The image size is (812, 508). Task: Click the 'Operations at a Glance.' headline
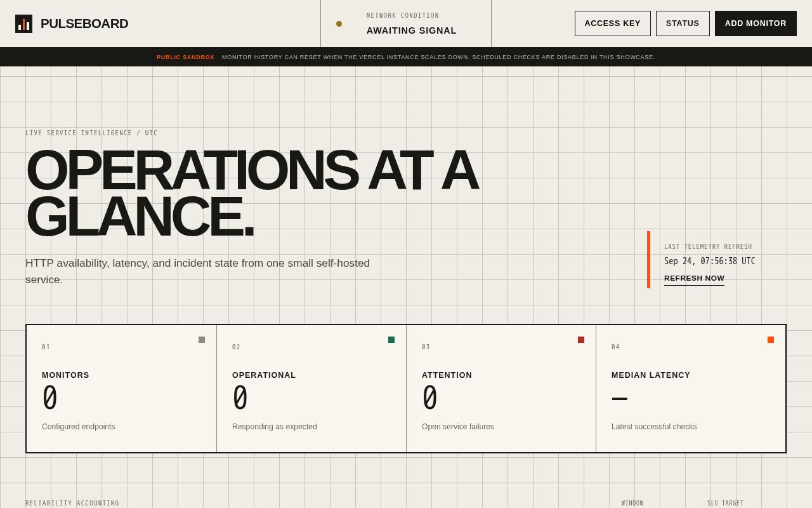252,193
